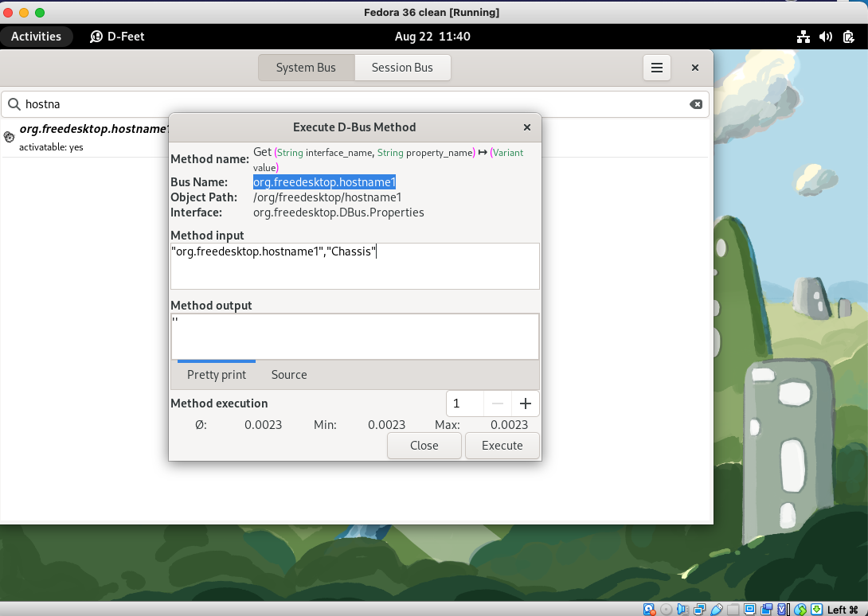Click the VirtualBox shared folders icon
This screenshot has height=616, width=868.
tap(733, 610)
